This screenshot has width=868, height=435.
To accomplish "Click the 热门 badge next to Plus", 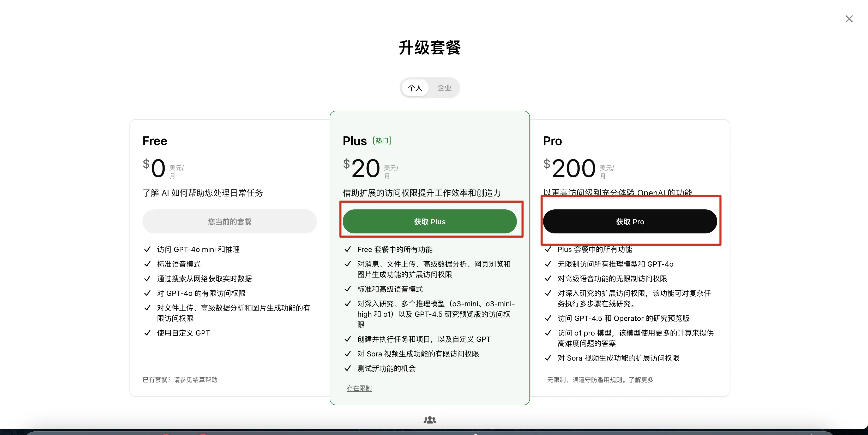I will pyautogui.click(x=382, y=141).
